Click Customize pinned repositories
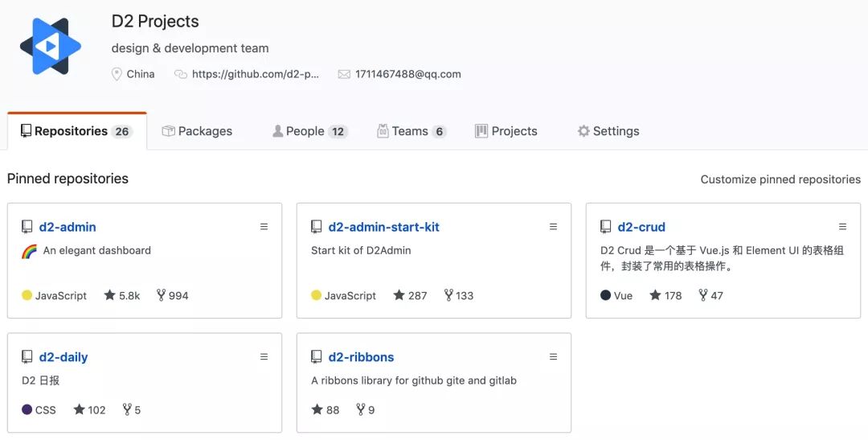 tap(780, 179)
